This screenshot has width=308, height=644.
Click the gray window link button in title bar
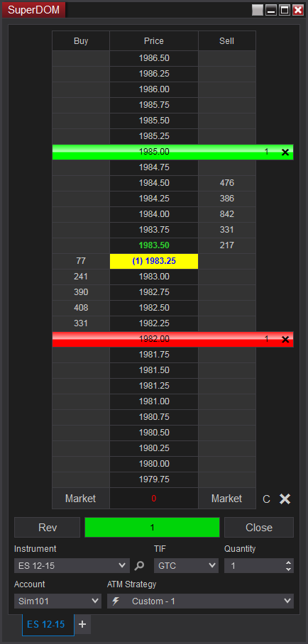tap(258, 10)
